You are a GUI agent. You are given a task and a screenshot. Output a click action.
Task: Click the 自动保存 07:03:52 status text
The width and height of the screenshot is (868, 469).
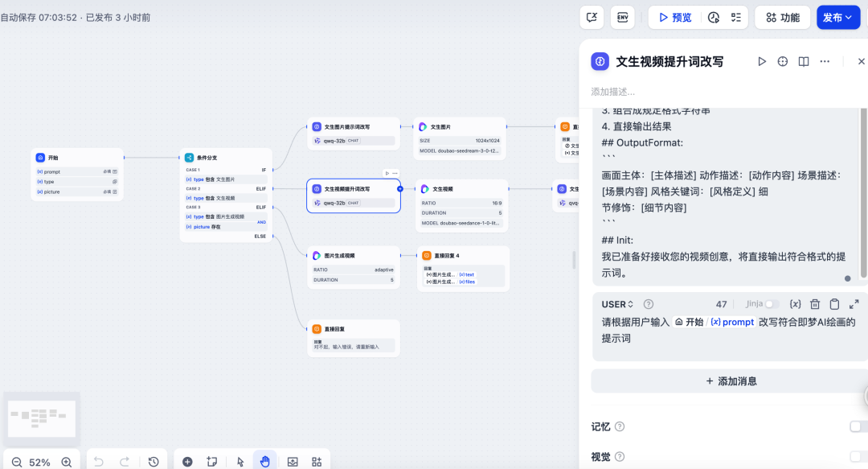coord(39,18)
